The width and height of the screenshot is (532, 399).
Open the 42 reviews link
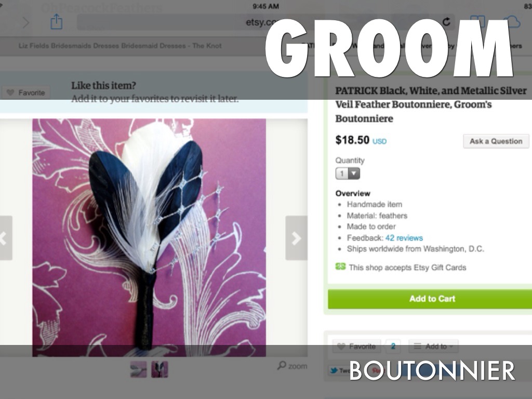[404, 238]
